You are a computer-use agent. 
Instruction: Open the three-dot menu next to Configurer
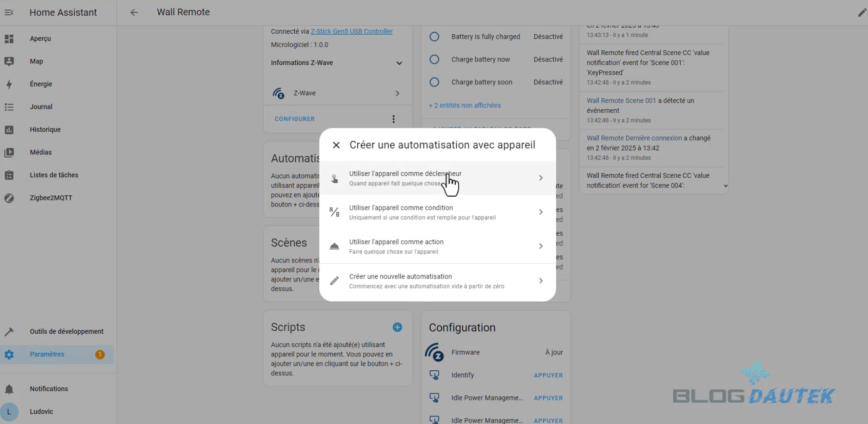pyautogui.click(x=393, y=119)
